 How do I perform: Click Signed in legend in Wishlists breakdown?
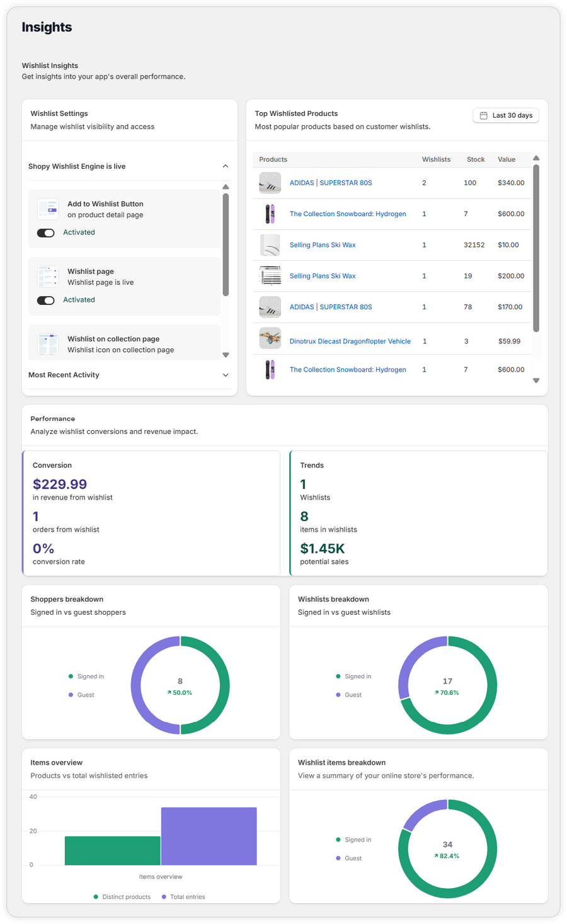353,676
